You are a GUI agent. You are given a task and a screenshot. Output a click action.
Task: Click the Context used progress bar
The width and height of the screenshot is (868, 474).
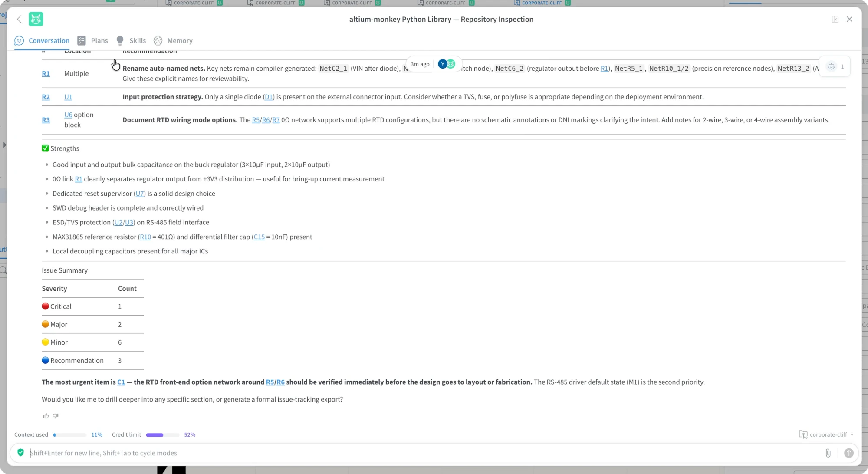(x=70, y=434)
